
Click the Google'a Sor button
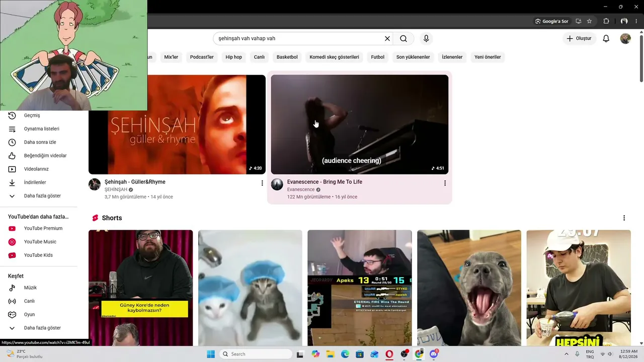point(552,21)
